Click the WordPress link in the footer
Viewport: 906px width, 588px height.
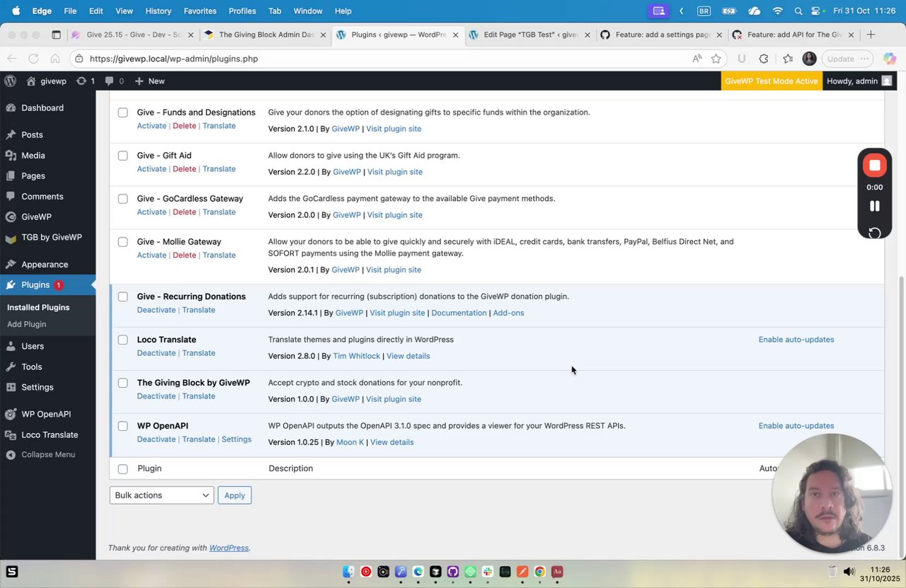click(x=229, y=548)
